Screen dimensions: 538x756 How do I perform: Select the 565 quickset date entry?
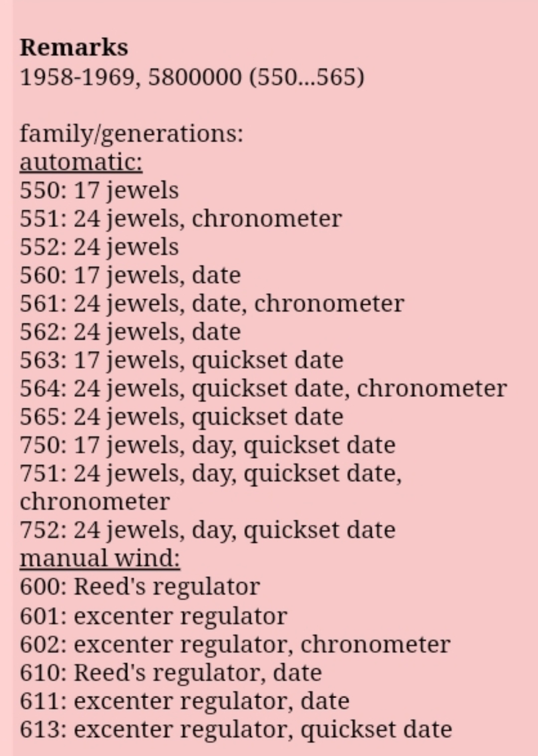point(181,417)
